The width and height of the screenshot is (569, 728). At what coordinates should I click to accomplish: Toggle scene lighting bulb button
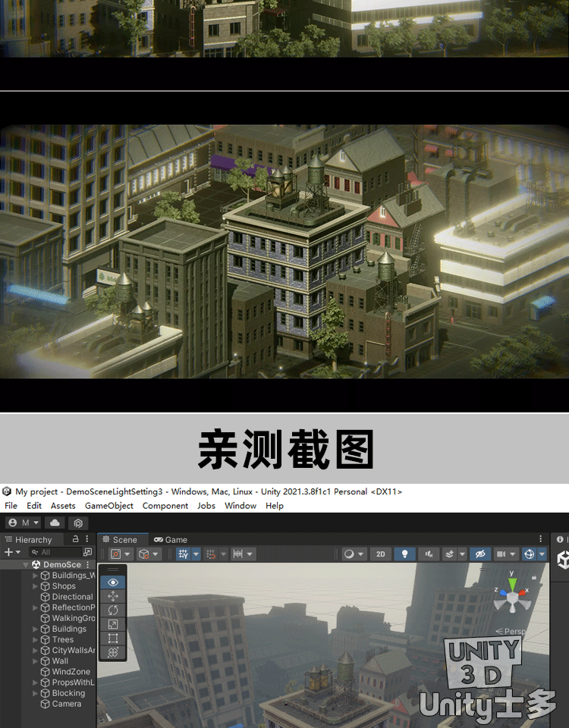404,554
